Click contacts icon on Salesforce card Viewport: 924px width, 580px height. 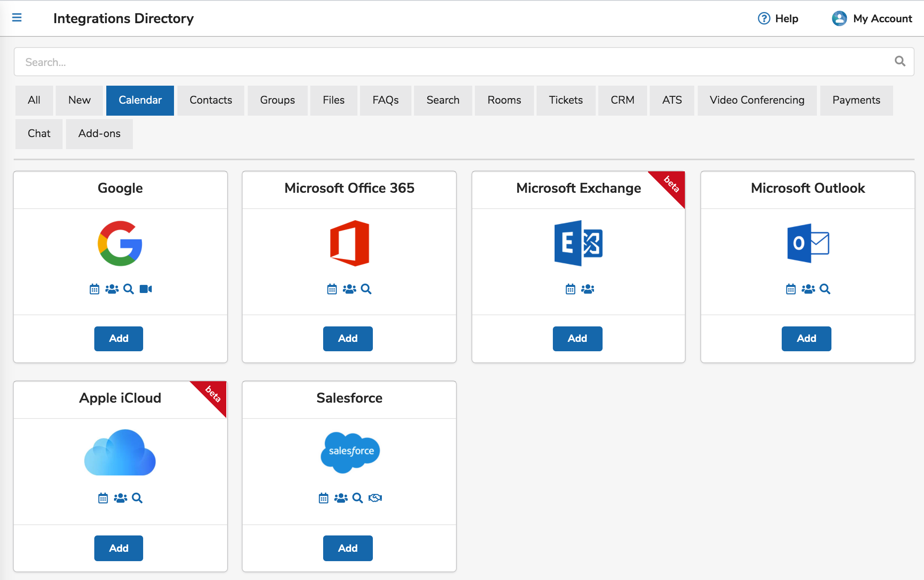(341, 498)
